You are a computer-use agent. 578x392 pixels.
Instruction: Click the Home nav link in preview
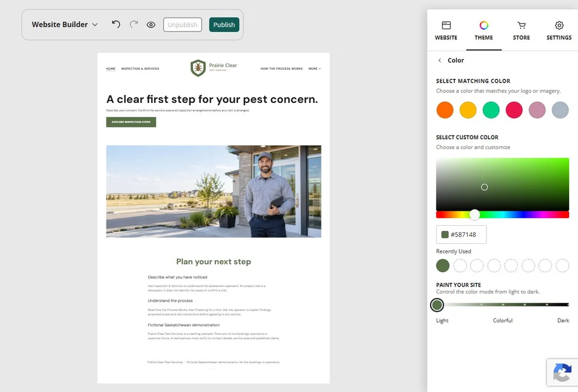coord(111,69)
